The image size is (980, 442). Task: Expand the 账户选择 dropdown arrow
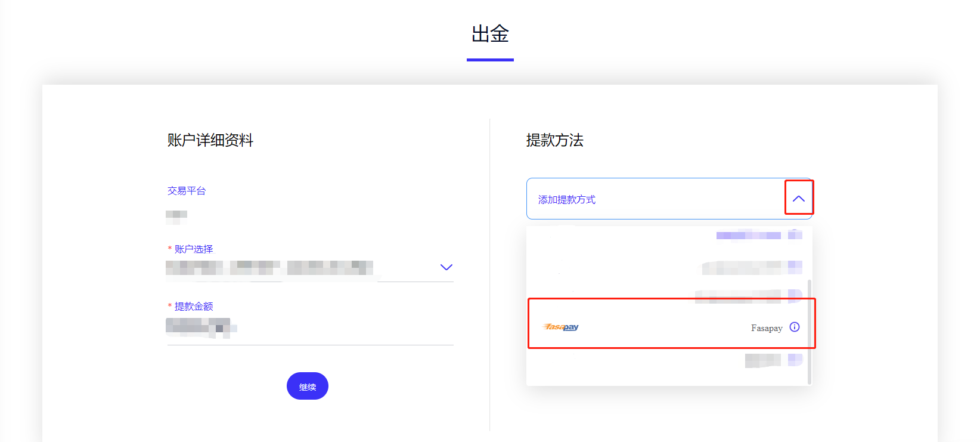[x=446, y=267]
